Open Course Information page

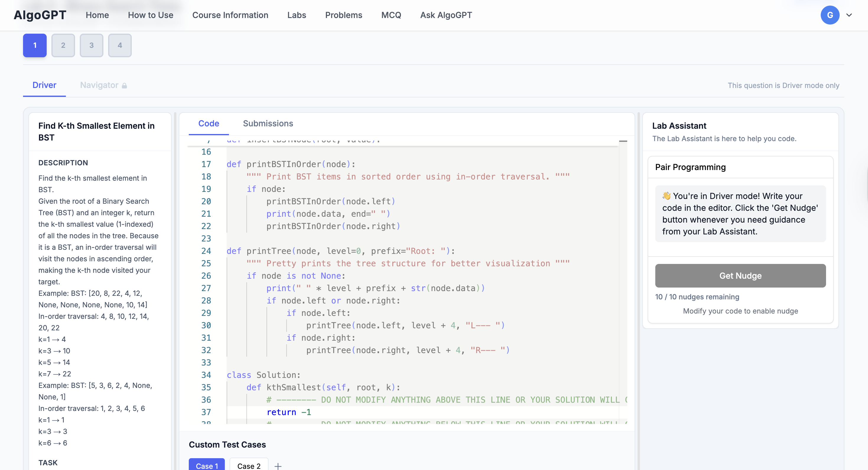click(230, 15)
